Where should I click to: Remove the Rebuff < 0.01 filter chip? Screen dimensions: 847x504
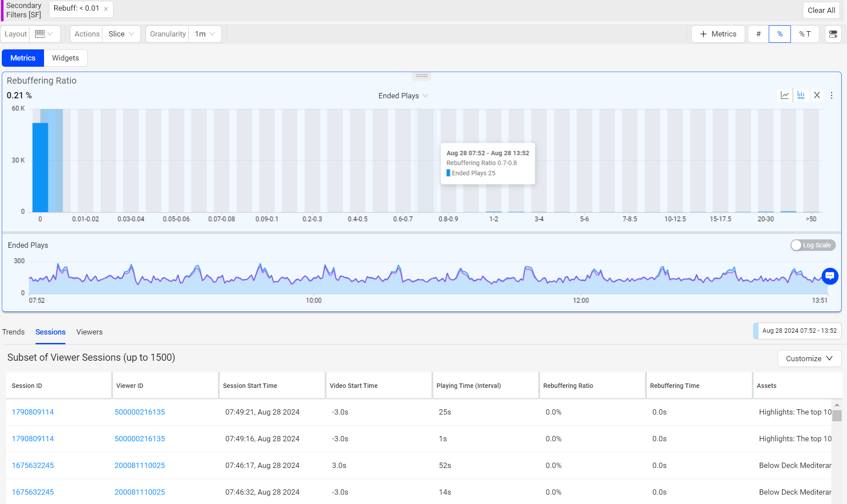[x=106, y=9]
